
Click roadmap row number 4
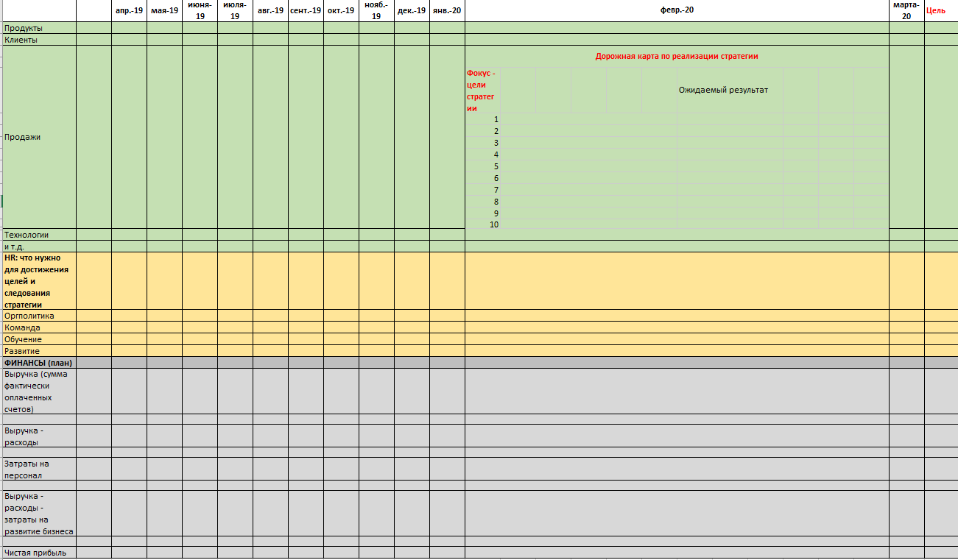point(482,155)
